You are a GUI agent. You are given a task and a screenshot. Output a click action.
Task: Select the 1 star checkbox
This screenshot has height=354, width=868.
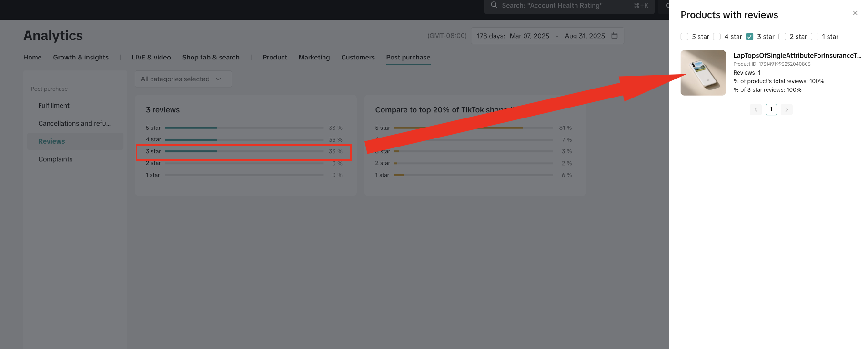point(815,37)
